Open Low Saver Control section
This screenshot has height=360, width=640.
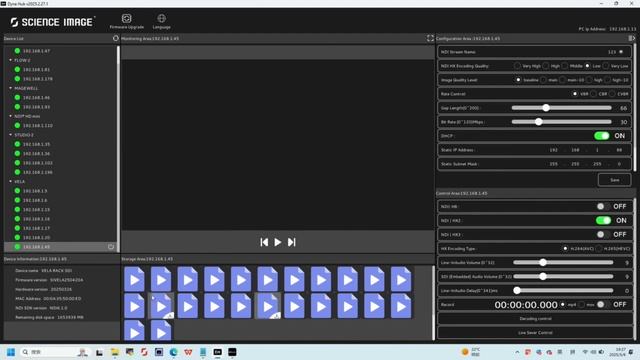(535, 333)
